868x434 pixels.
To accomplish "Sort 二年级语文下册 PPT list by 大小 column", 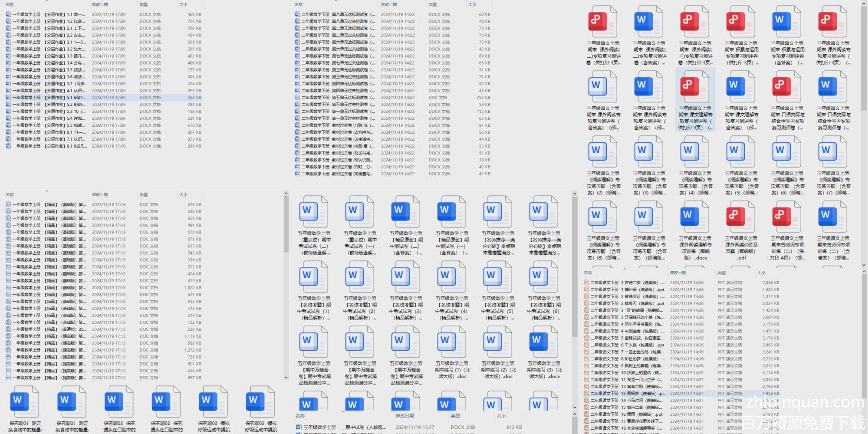I will [761, 273].
